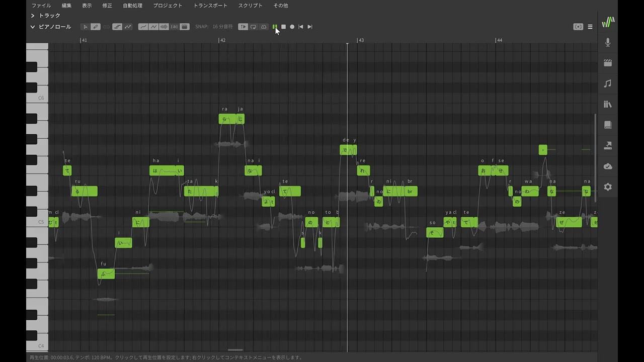
Task: Toggle waveform display in piano roll
Action: coord(164,27)
